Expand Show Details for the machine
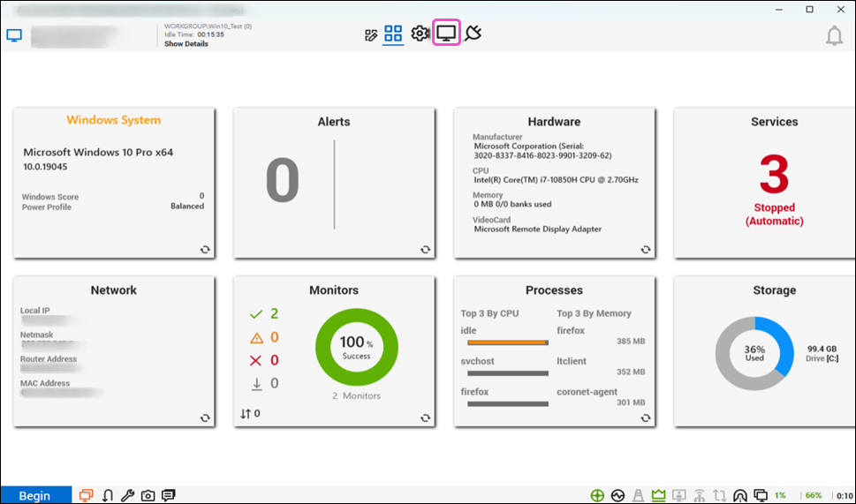 click(186, 44)
